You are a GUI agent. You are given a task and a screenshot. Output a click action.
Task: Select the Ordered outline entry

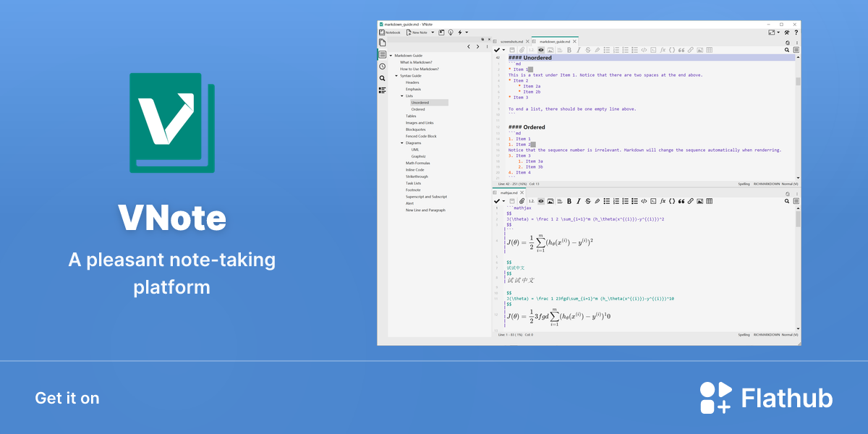click(418, 109)
